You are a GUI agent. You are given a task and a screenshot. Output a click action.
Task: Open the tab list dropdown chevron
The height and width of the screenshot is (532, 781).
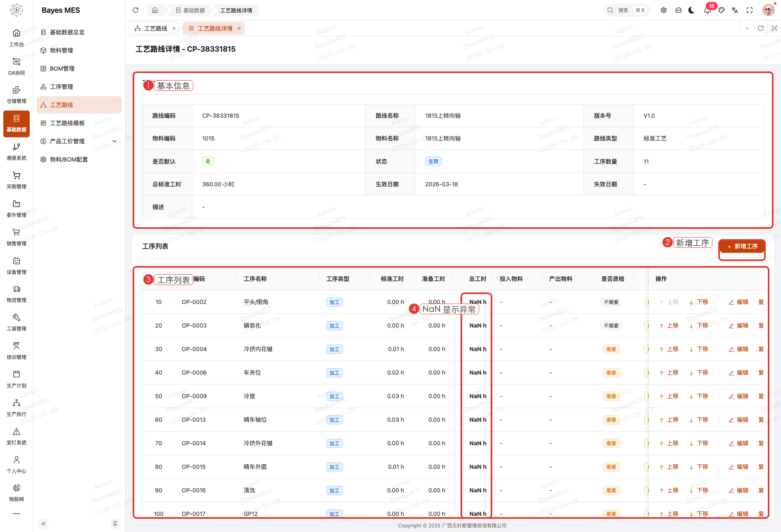pyautogui.click(x=747, y=28)
